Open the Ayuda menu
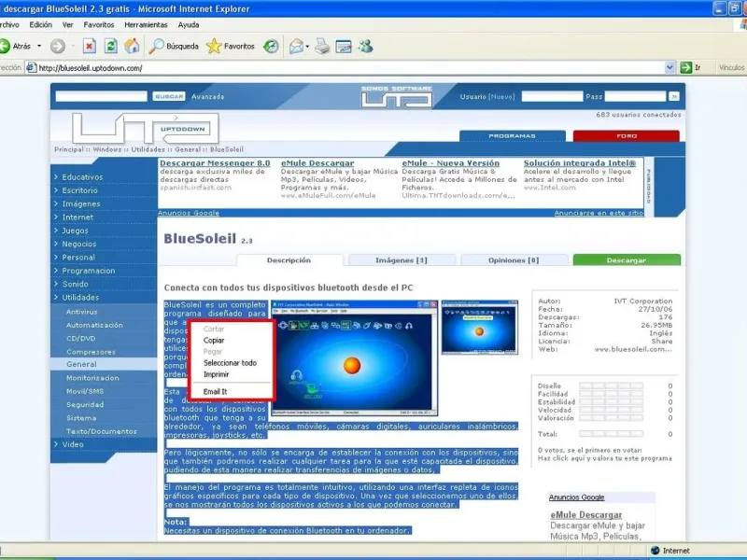 (189, 25)
